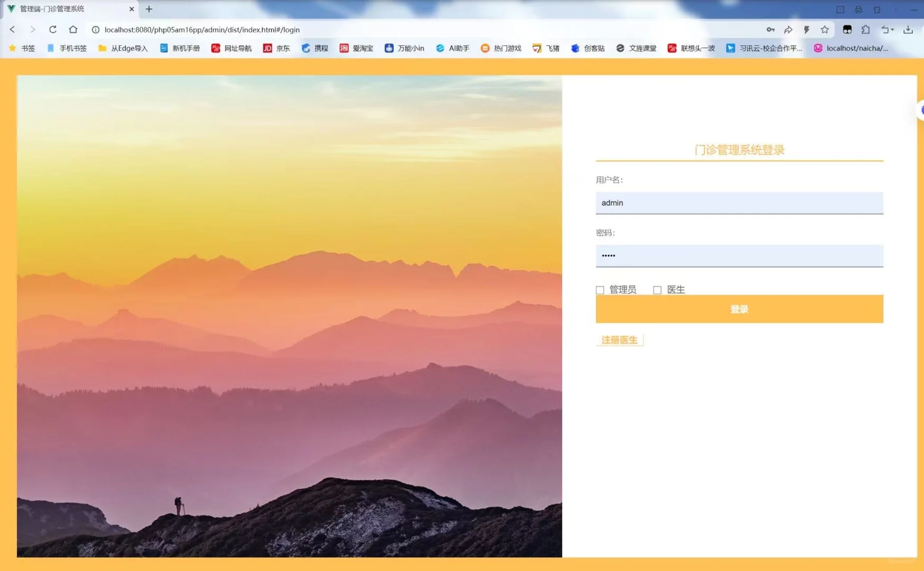Open the AI助手 bookmark
Viewport: 924px width, 571px height.
pos(452,48)
